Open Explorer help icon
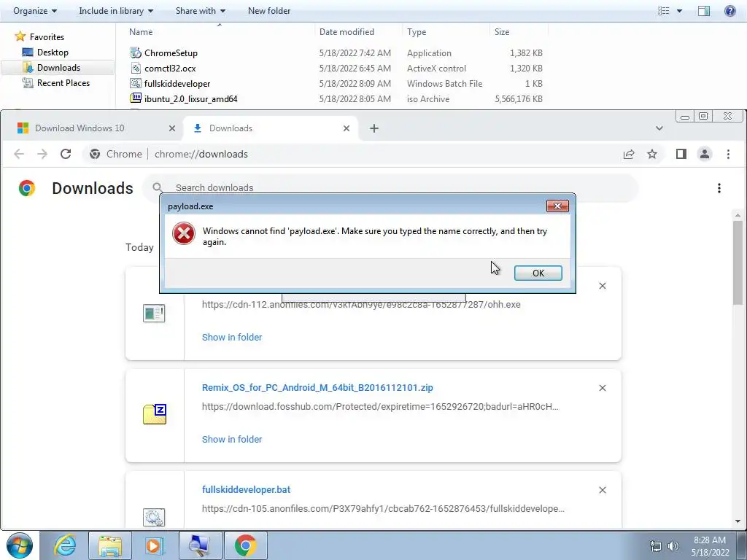Image resolution: width=747 pixels, height=560 pixels. pos(729,10)
